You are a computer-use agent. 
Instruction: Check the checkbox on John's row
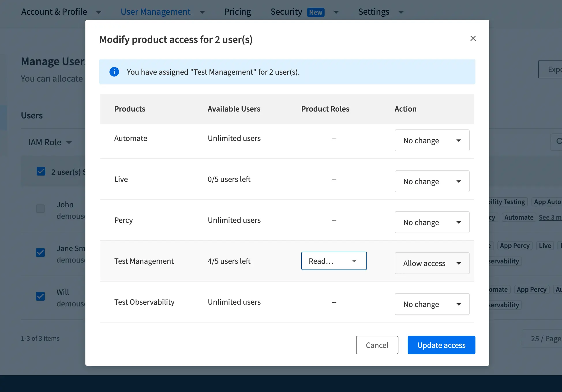coord(41,209)
